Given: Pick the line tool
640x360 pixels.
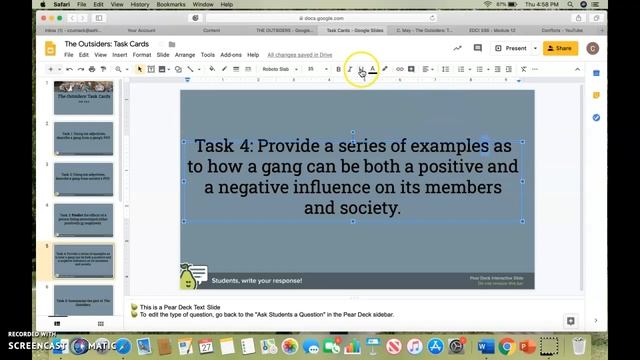Looking at the screenshot, I should [190, 69].
